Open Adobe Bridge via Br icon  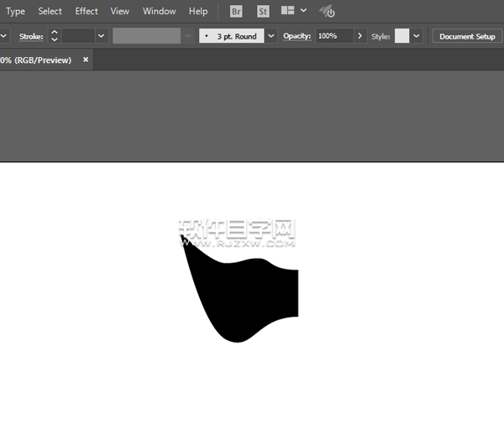pyautogui.click(x=237, y=12)
